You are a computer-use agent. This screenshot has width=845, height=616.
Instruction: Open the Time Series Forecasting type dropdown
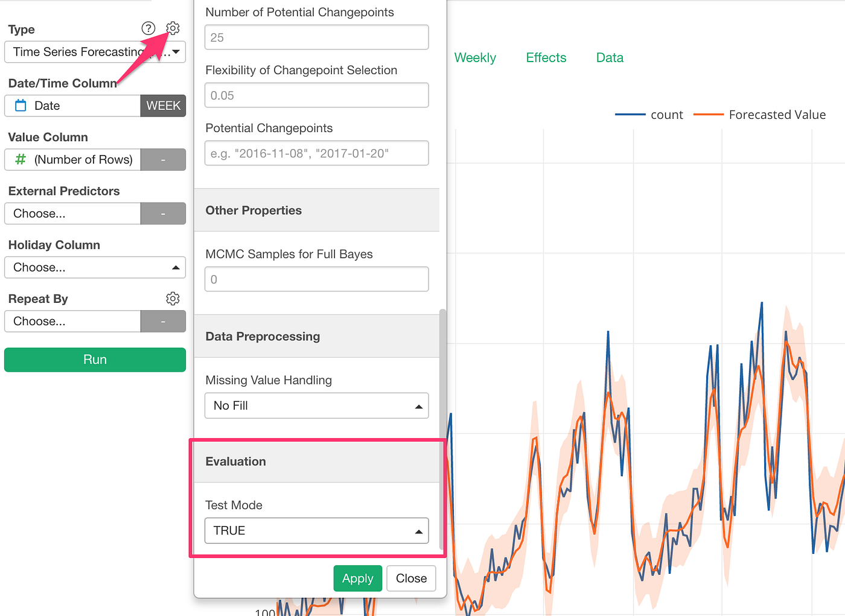(x=95, y=52)
